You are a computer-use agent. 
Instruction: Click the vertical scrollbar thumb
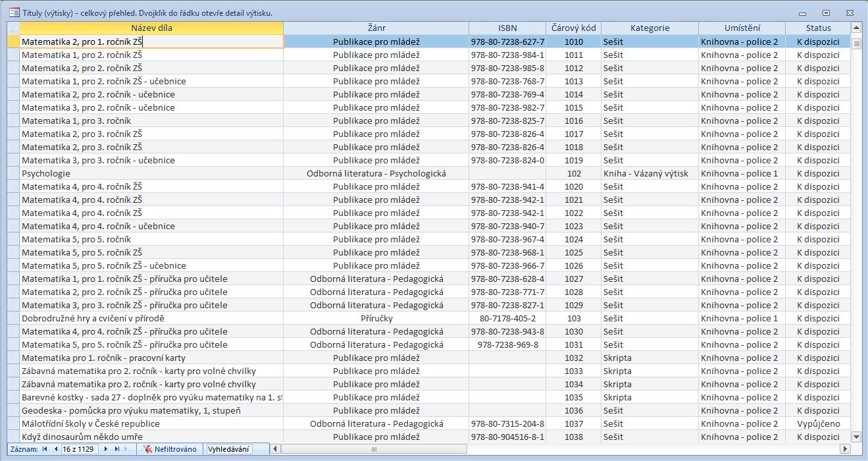856,43
